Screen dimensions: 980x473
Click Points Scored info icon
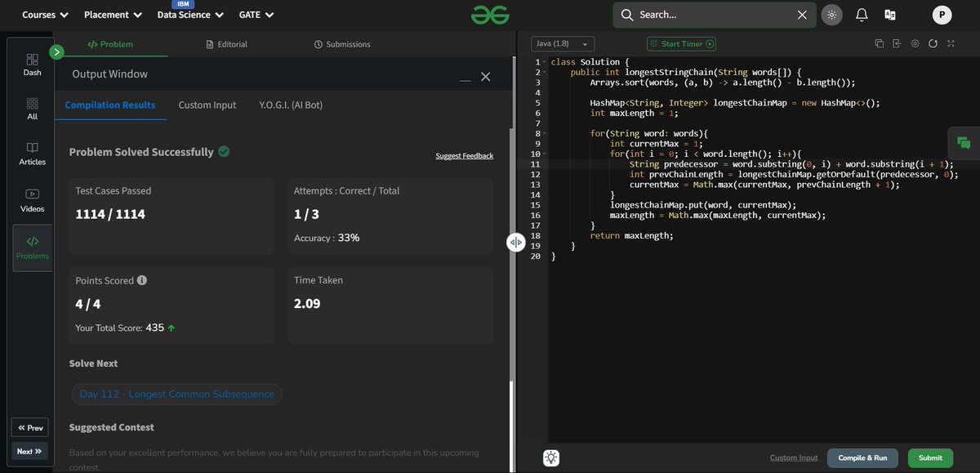142,280
